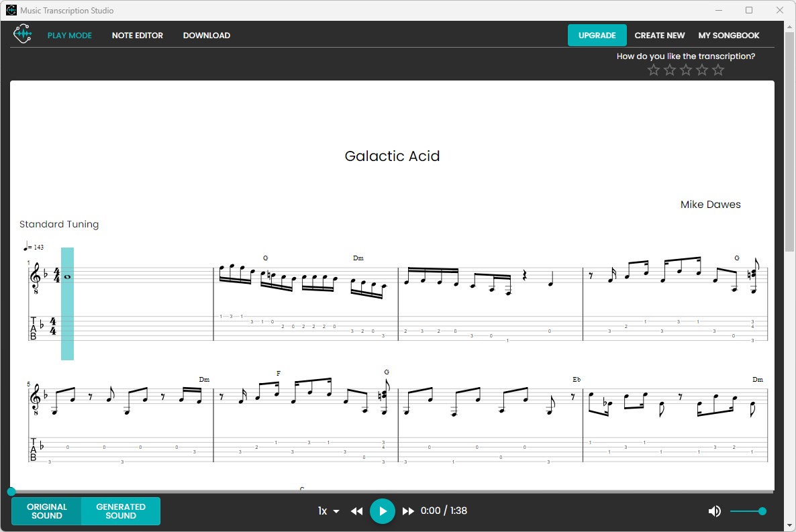
Task: Click the first transcription rating star
Action: 653,69
